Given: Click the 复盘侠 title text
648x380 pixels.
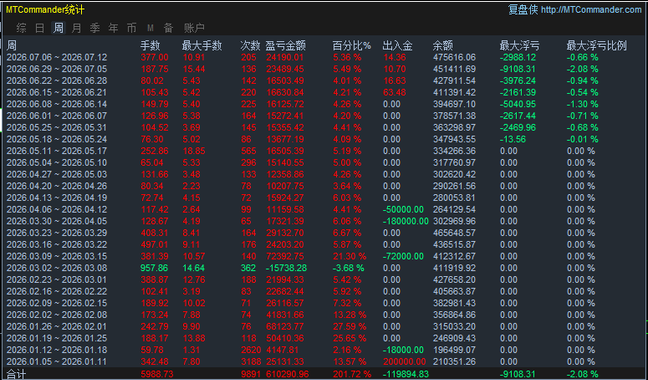Looking at the screenshot, I should pos(523,10).
